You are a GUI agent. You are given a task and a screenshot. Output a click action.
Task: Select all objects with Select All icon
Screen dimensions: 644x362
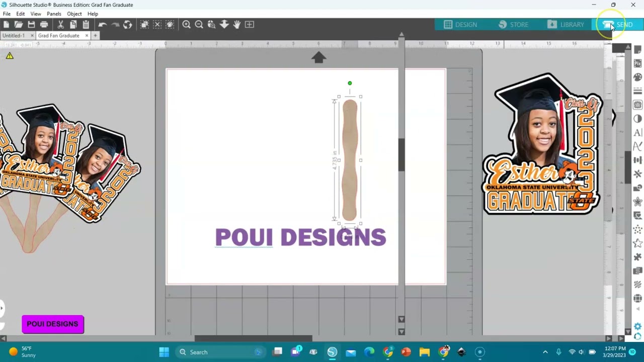click(144, 25)
